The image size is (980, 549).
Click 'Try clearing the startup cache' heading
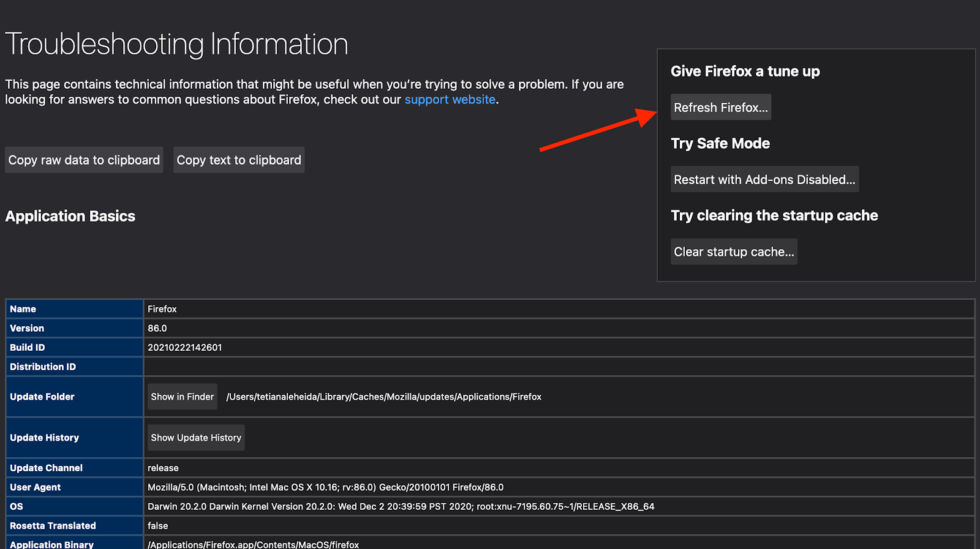coord(774,215)
